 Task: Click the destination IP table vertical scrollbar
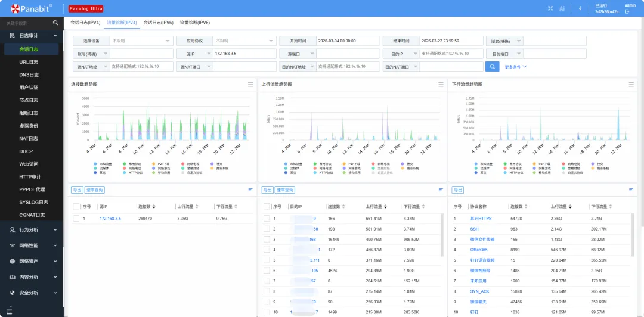point(442,235)
